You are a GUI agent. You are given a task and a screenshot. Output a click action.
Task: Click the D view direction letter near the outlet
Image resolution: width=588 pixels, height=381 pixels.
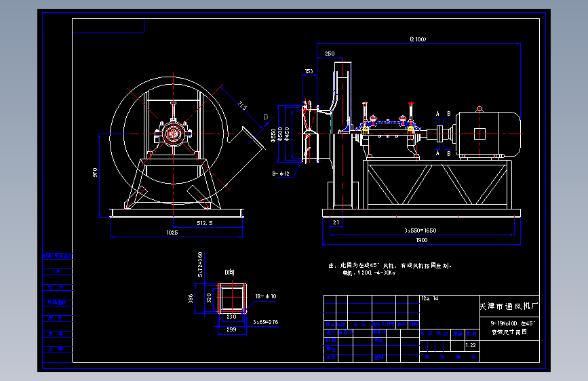coord(266,117)
